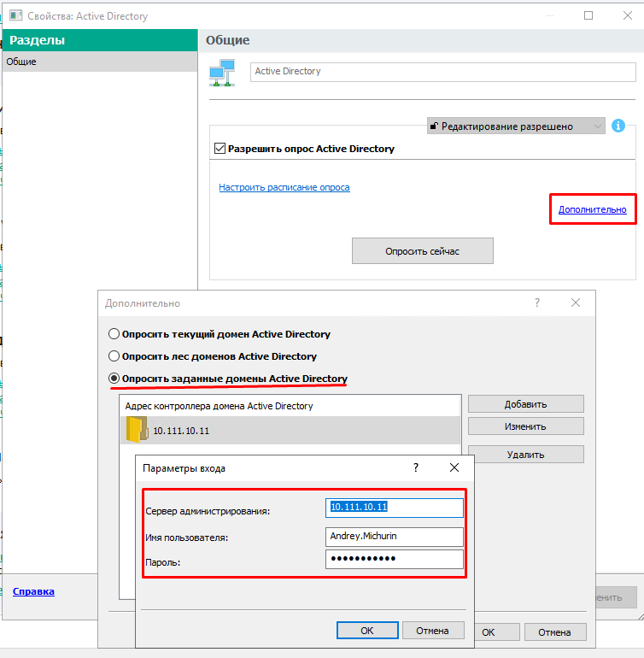
Task: Click Отмена in Параметры входа dialog
Action: coord(432,631)
